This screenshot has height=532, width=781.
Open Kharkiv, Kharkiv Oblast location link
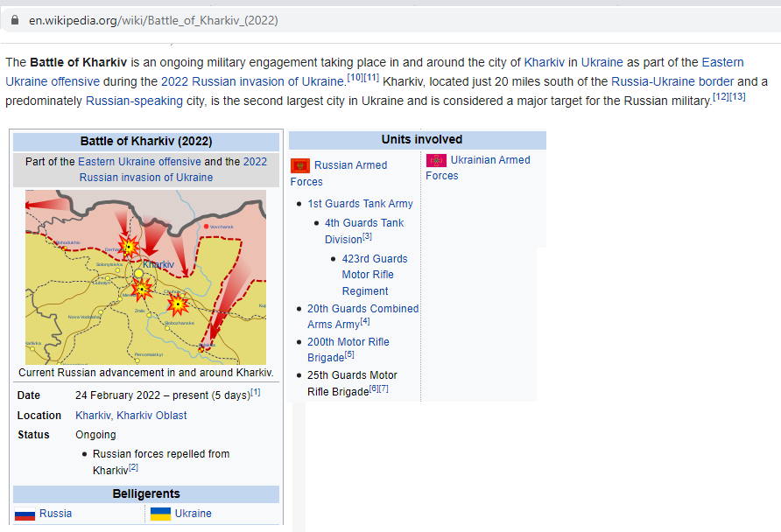131,416
